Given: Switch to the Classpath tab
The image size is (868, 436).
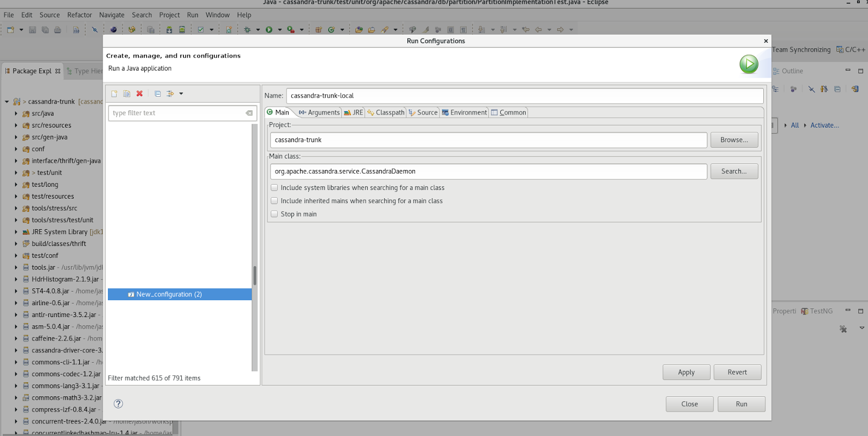Looking at the screenshot, I should pos(386,112).
